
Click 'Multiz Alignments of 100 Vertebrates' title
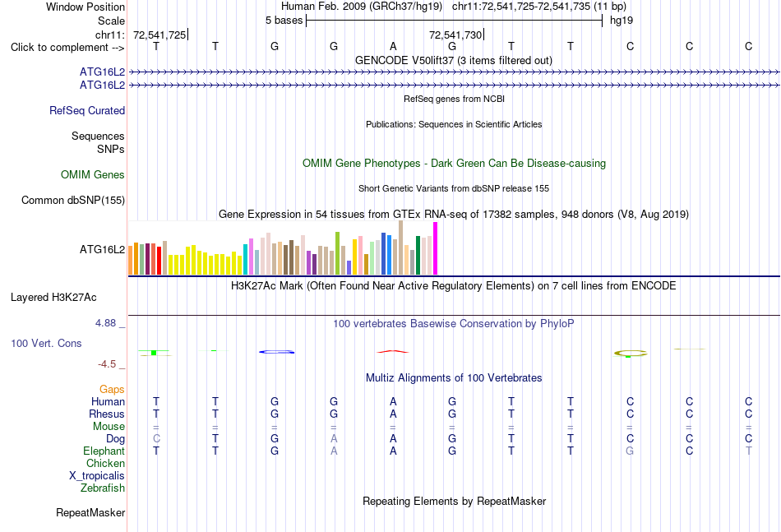pos(454,378)
